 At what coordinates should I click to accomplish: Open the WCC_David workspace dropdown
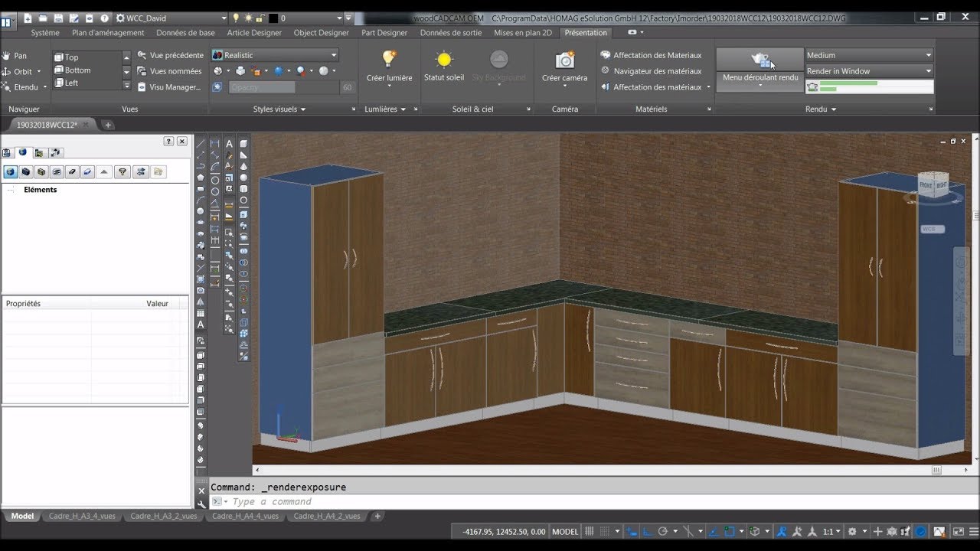tap(171, 18)
